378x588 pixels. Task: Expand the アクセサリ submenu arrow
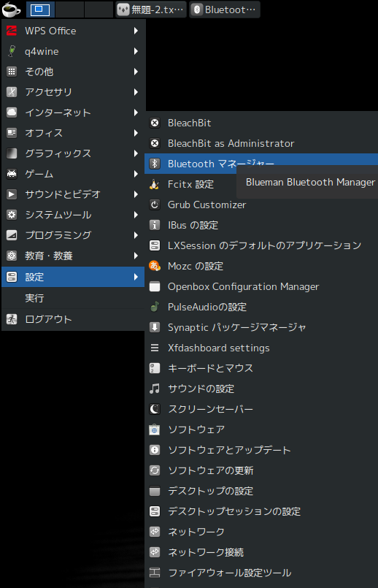coord(136,92)
